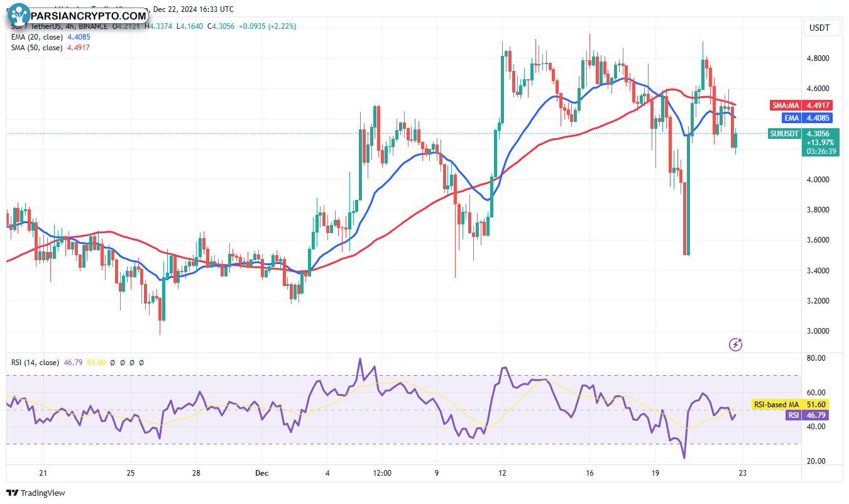Click the 4.8000 price axis label

pyautogui.click(x=818, y=58)
